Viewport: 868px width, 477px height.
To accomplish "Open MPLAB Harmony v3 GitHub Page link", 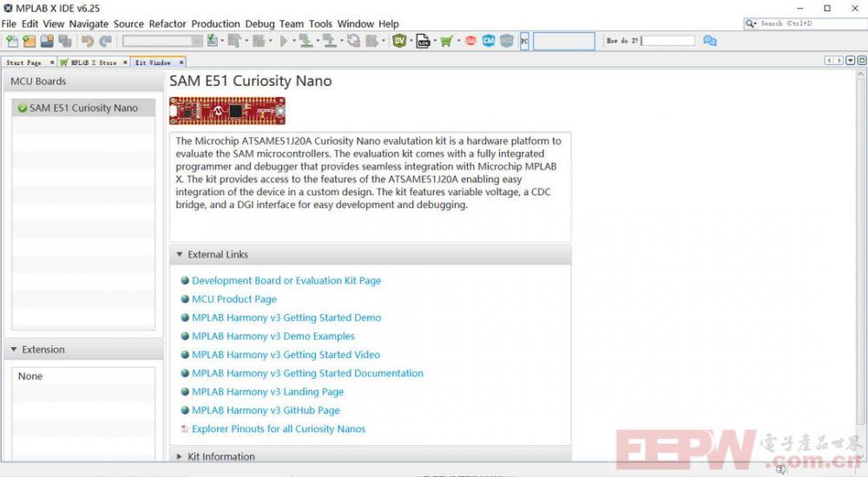I will click(x=266, y=410).
